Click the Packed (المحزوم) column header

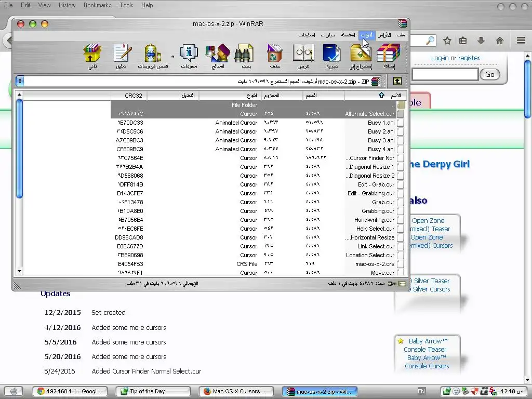[282, 96]
